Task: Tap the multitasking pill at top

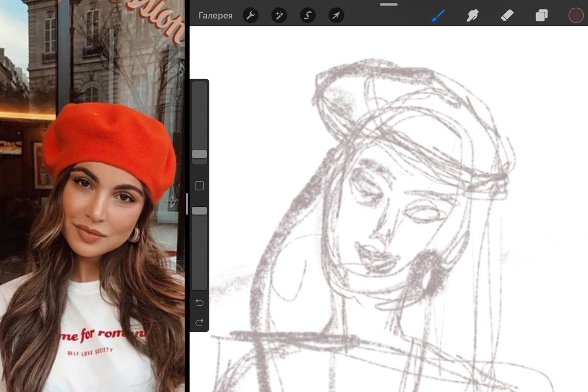Action: tap(389, 4)
